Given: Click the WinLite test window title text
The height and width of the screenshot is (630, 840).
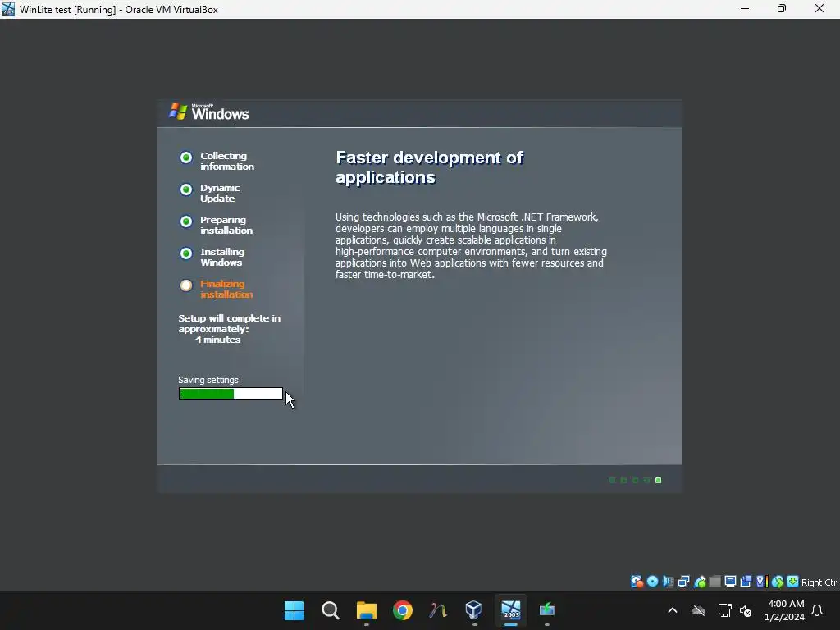Looking at the screenshot, I should [x=119, y=10].
